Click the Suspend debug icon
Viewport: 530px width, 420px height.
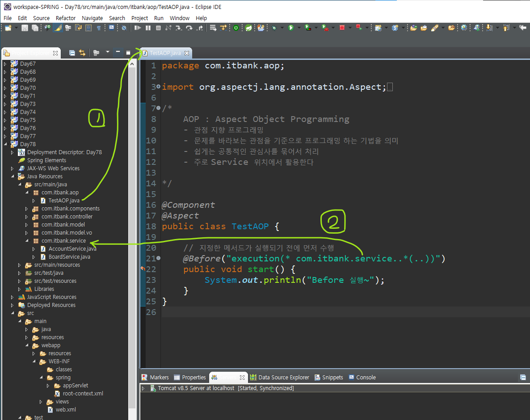pos(148,28)
